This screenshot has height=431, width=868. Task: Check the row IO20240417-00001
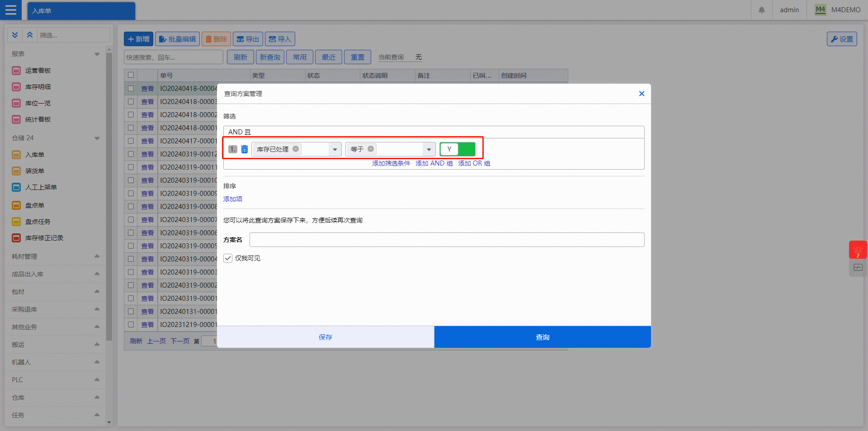[131, 141]
